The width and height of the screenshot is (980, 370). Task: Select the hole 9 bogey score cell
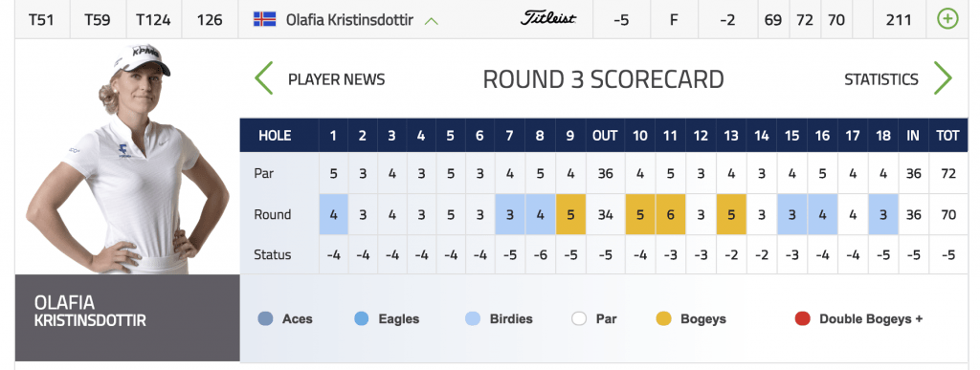click(x=570, y=214)
